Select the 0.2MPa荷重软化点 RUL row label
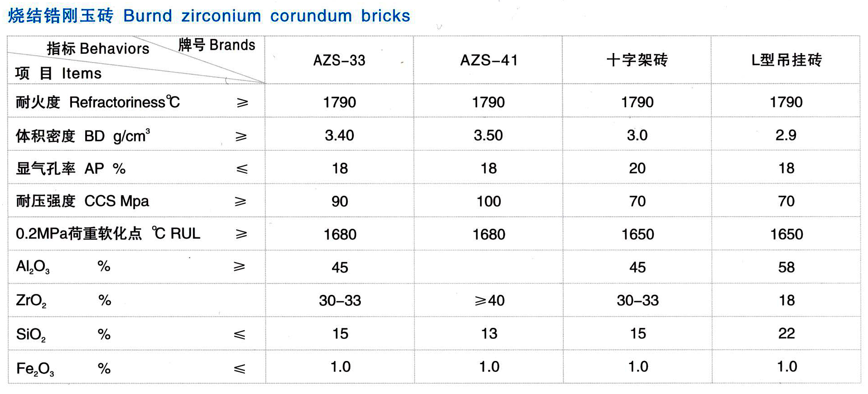This screenshot has height=394, width=868. point(108,234)
